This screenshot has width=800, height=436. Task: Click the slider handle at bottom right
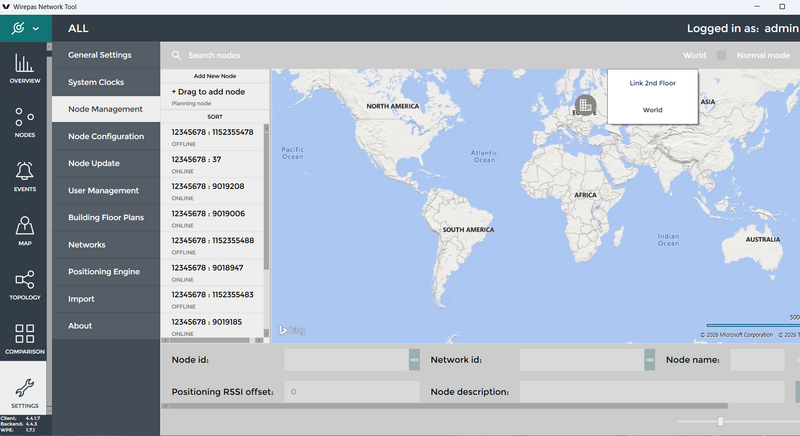pos(720,421)
